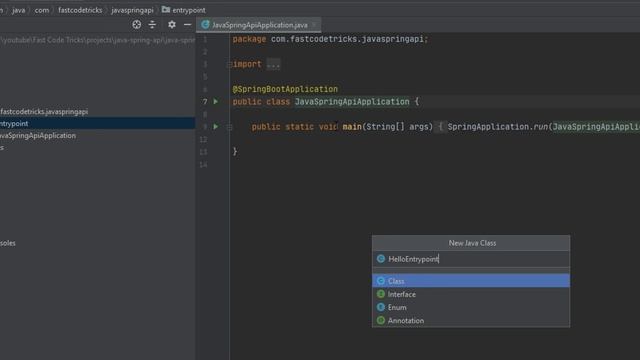Switch to JavaSpringApiApplication.java editor tab
640x360 pixels.
click(260, 25)
